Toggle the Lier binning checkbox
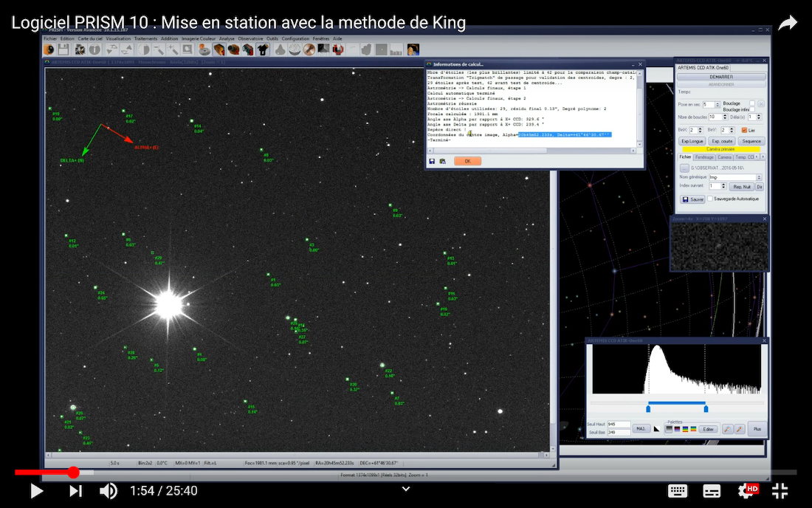Viewport: 812px width, 508px height. (744, 130)
